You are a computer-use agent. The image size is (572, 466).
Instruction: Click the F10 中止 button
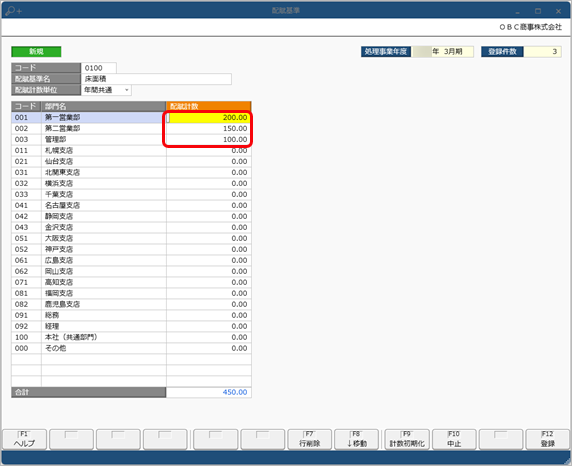pyautogui.click(x=454, y=439)
